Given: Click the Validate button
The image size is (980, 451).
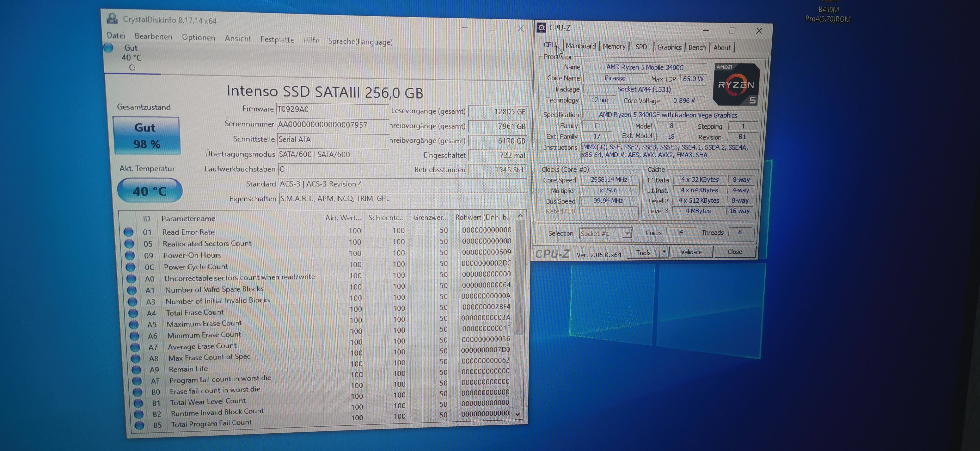Looking at the screenshot, I should 691,252.
